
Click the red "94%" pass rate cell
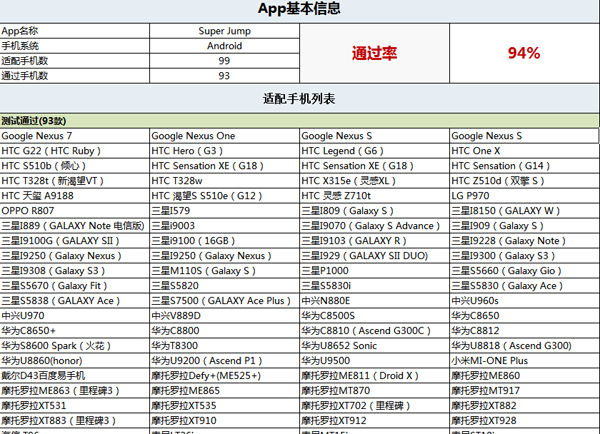(524, 53)
